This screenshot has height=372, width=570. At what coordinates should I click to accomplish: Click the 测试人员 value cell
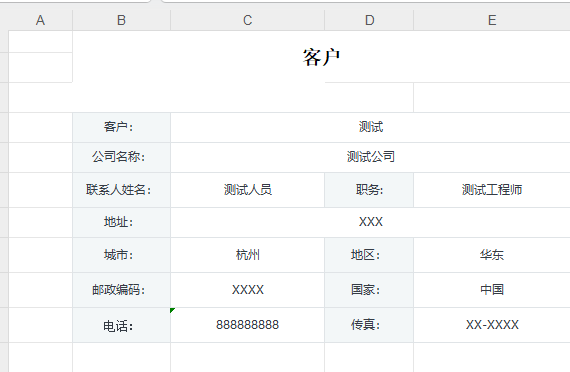248,190
